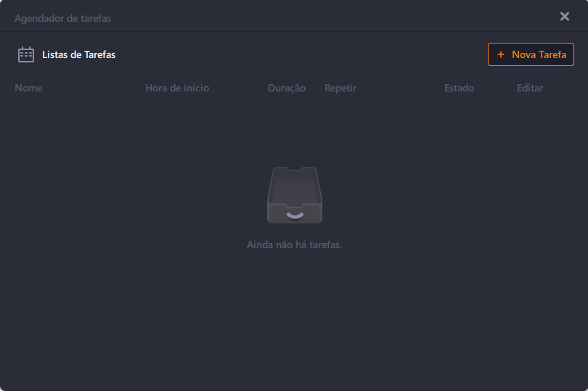
Task: Select the Estado column header
Action: (459, 88)
